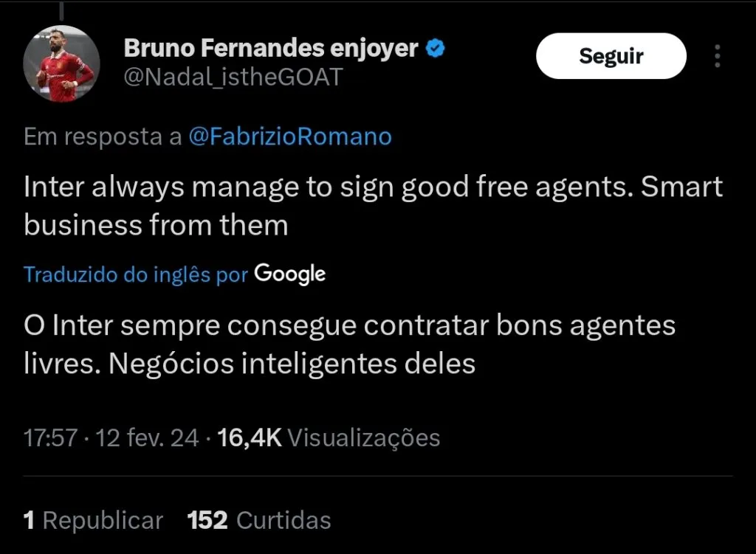The image size is (756, 554).
Task: Click the 152 likes number
Action: 207,521
